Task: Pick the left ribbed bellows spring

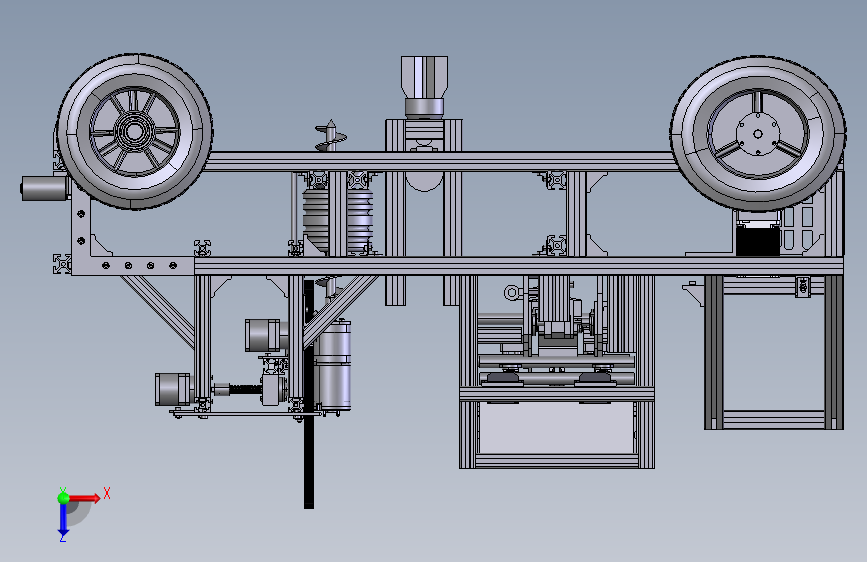Action: click(x=316, y=220)
